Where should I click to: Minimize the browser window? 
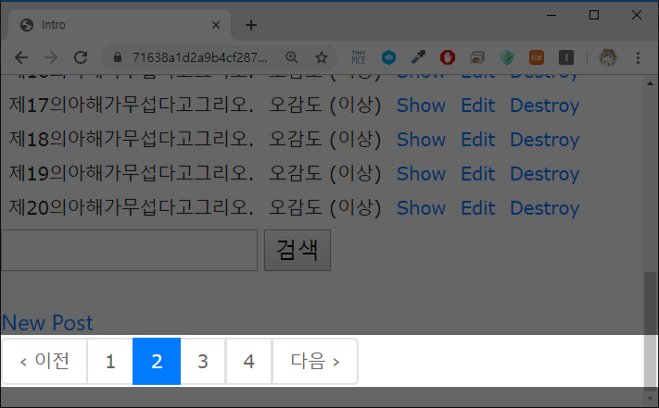551,16
